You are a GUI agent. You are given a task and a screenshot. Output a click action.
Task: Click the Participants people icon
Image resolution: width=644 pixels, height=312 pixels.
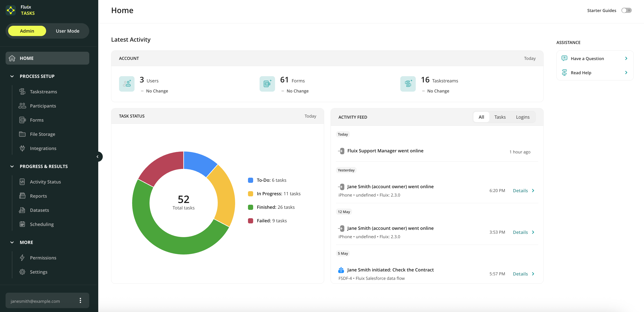[22, 106]
